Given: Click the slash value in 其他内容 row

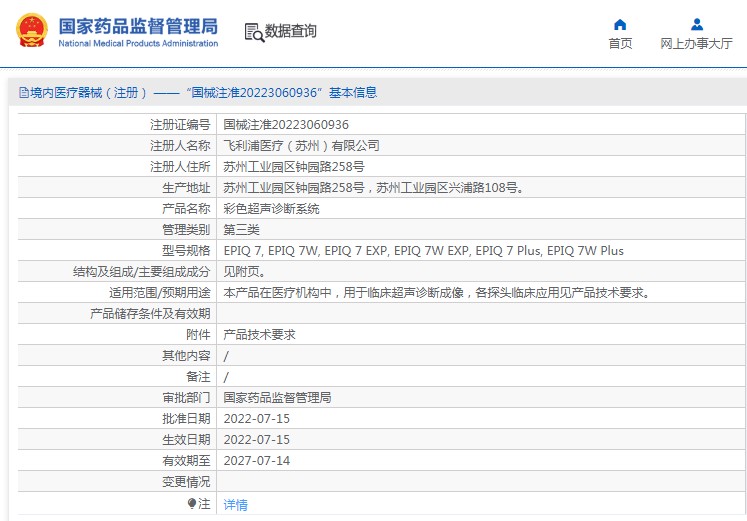Looking at the screenshot, I should pyautogui.click(x=226, y=356).
